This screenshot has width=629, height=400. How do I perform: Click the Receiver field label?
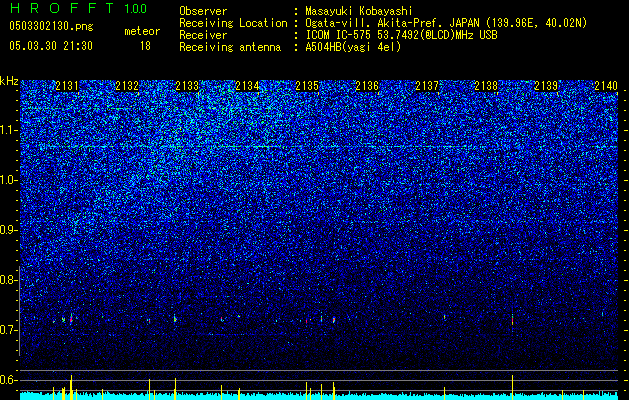point(203,35)
